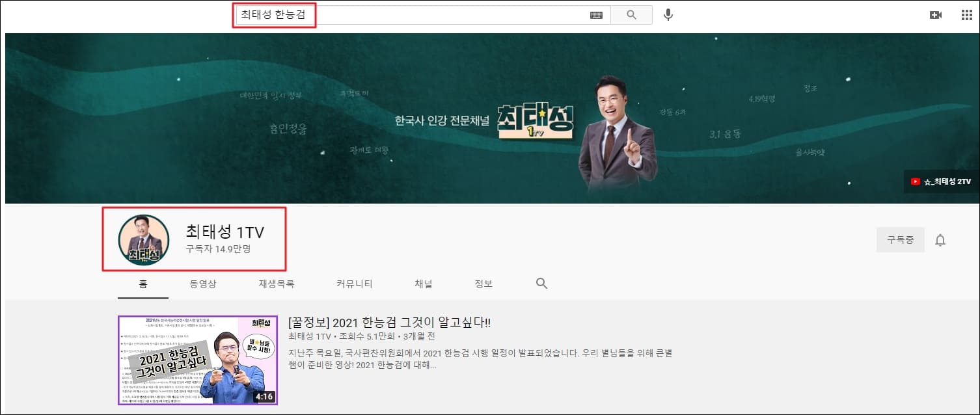Screen dimensions: 980x415
Task: Click the channel banner image
Action: 492,118
